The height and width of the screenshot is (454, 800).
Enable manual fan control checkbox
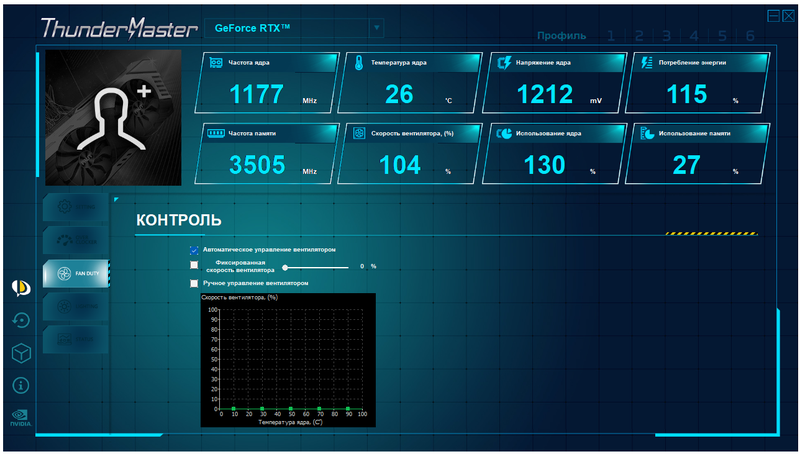click(x=194, y=283)
